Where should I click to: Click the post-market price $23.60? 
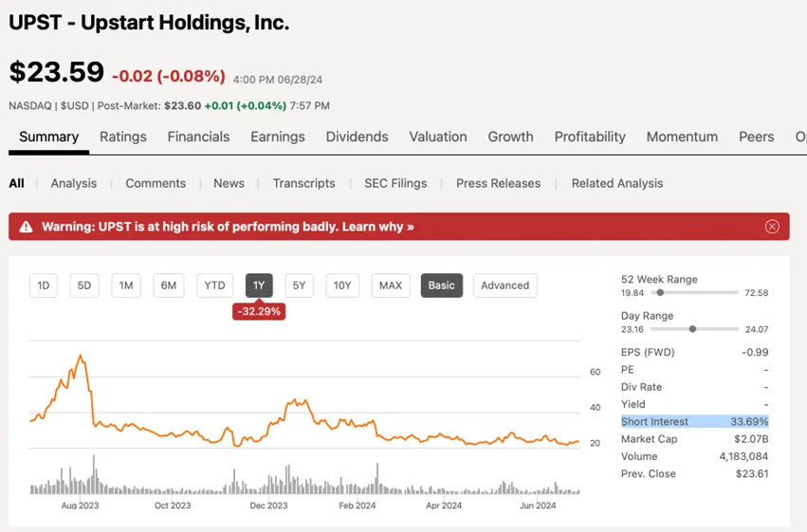click(x=183, y=106)
